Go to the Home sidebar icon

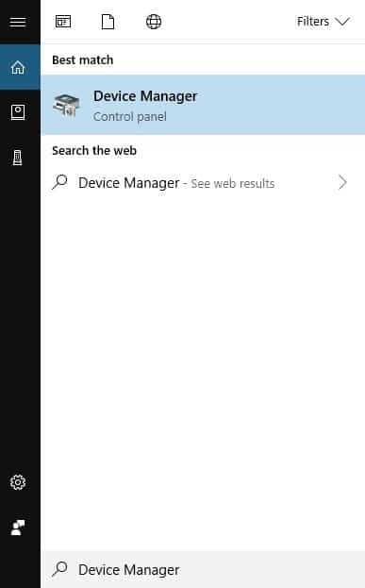[18, 68]
